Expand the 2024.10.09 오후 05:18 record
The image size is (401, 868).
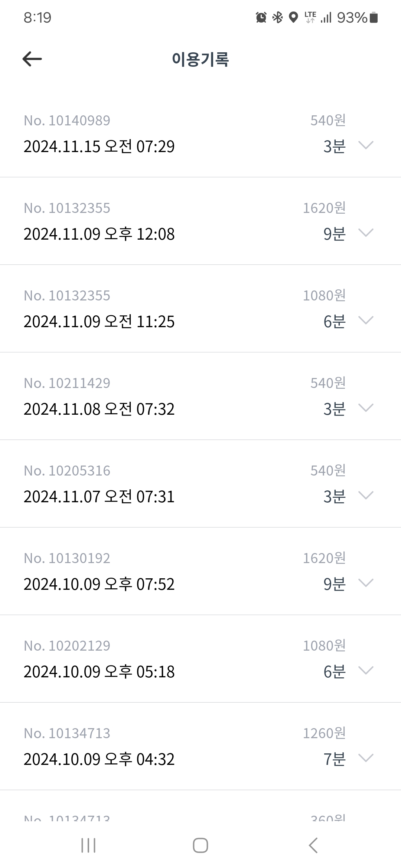(x=366, y=671)
